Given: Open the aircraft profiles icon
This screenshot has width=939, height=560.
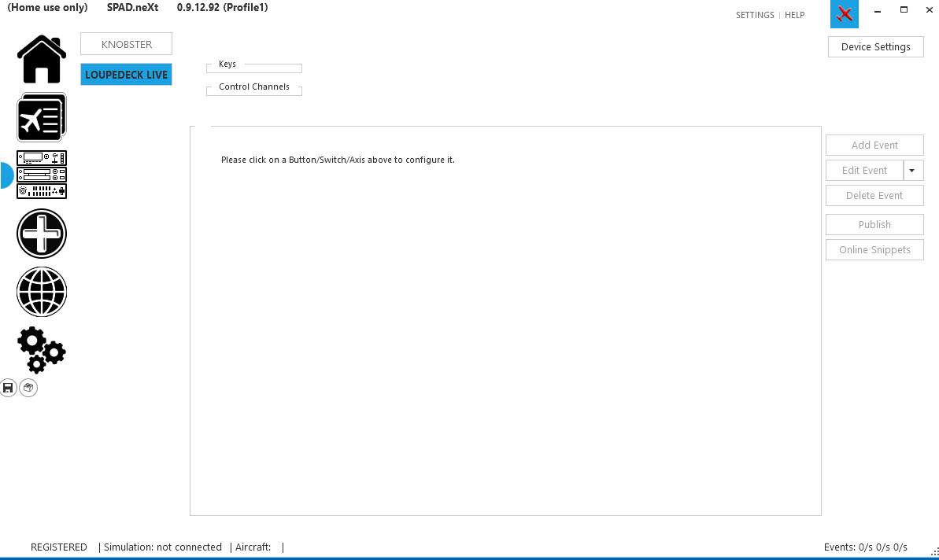Looking at the screenshot, I should [42, 118].
